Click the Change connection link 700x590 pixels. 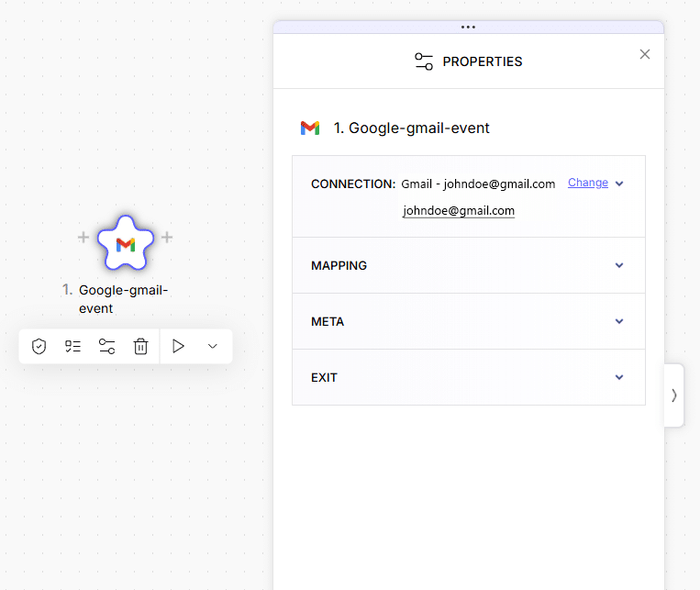pos(587,183)
